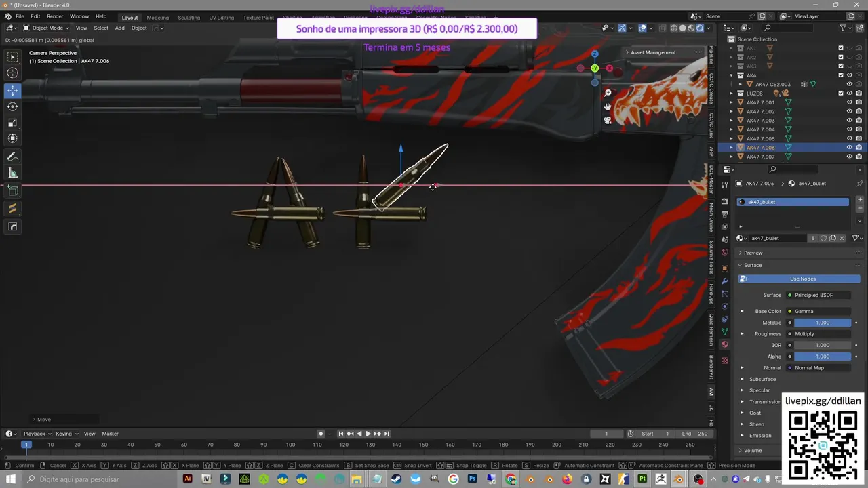Collapse the AK4 collection
The width and height of the screenshot is (868, 488).
[x=731, y=75]
